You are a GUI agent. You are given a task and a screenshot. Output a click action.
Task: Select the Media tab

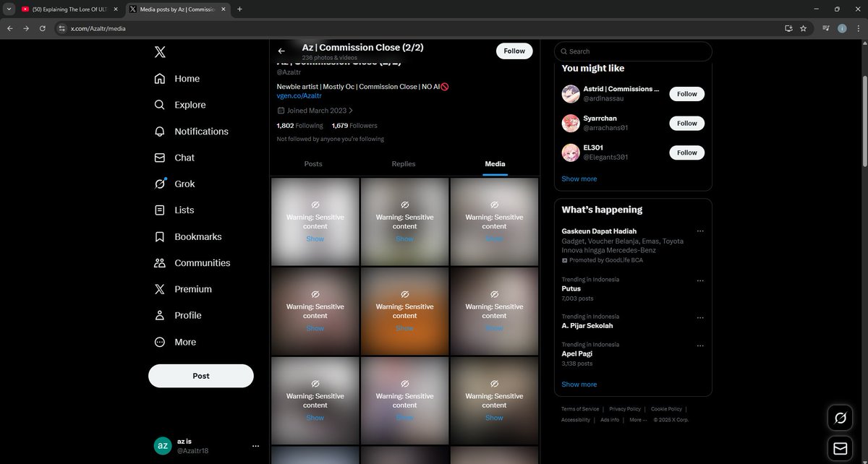point(495,164)
